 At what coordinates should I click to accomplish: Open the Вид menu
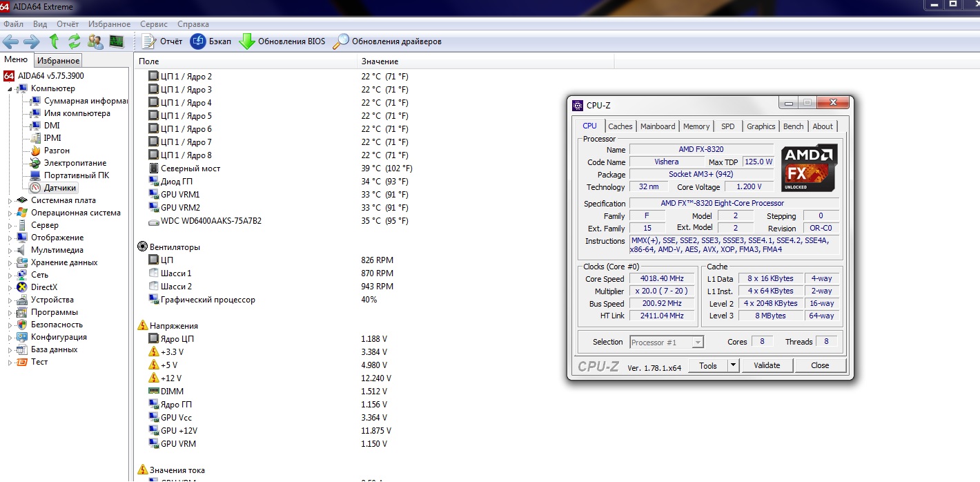pos(40,23)
